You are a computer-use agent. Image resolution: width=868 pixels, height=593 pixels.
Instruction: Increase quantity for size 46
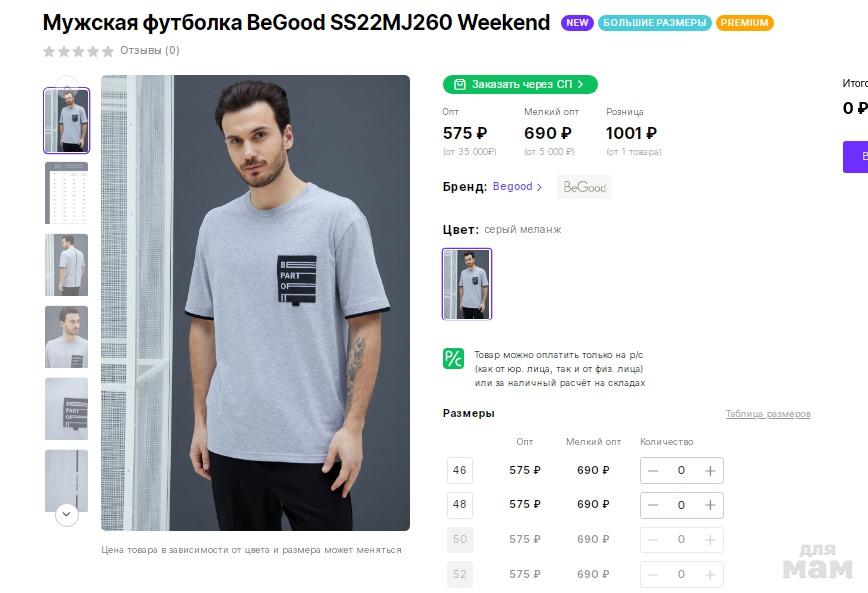pos(710,471)
